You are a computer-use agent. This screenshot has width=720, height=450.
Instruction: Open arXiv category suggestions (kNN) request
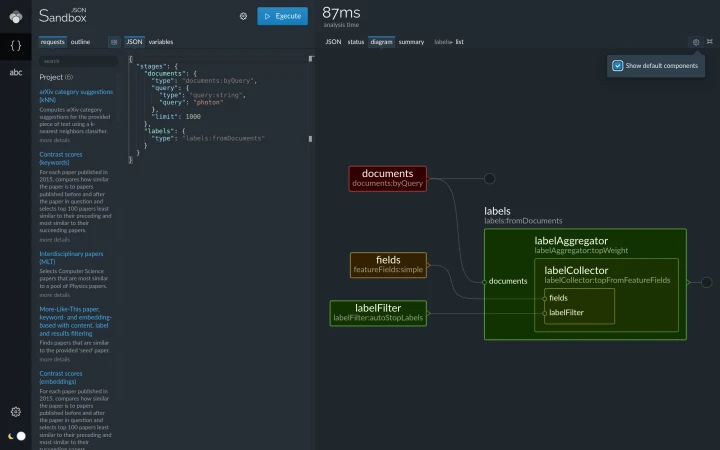(76, 96)
